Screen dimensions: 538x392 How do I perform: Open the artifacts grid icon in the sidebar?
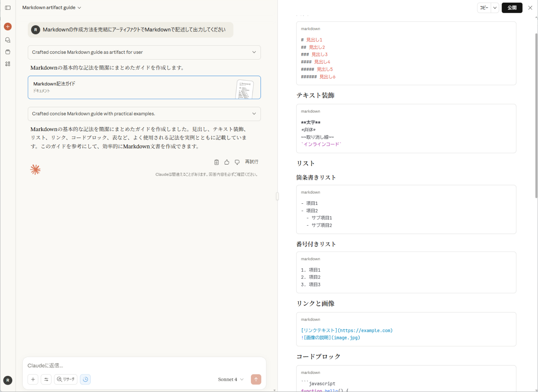click(8, 64)
